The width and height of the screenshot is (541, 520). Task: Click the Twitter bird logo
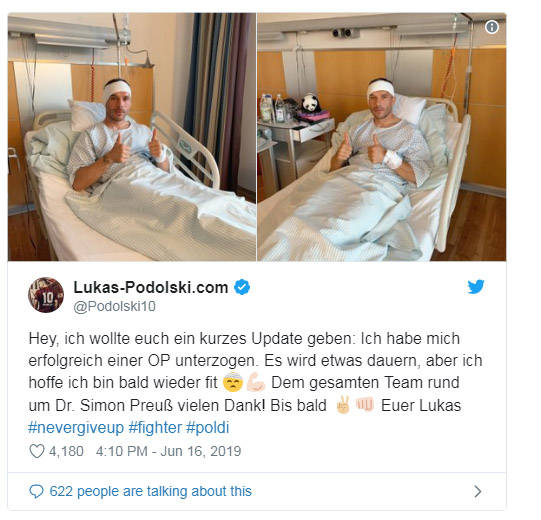(x=476, y=287)
